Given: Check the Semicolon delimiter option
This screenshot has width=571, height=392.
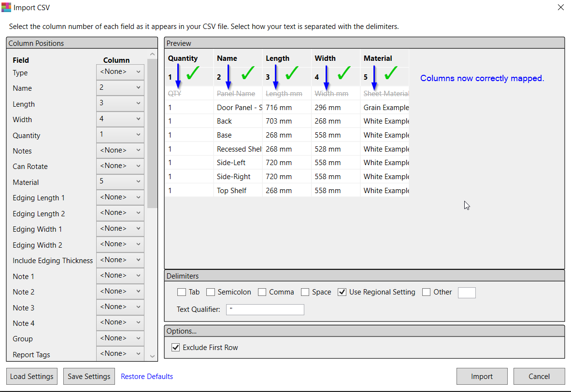Looking at the screenshot, I should (211, 292).
